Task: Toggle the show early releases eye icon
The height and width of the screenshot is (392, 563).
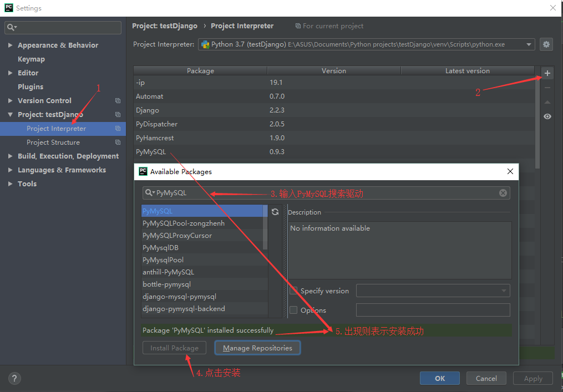Action: (547, 116)
